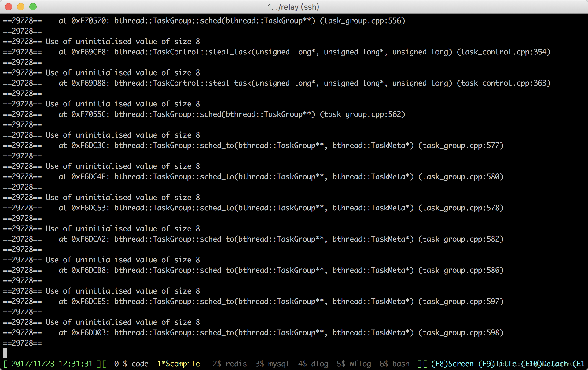Screen dimensions: 588x370
Task: Switch to screen window '5$ wflog'
Action: click(354, 364)
